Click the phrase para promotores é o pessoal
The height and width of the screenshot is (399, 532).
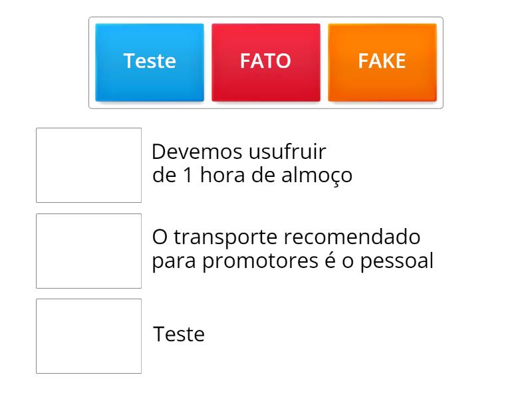pos(292,261)
